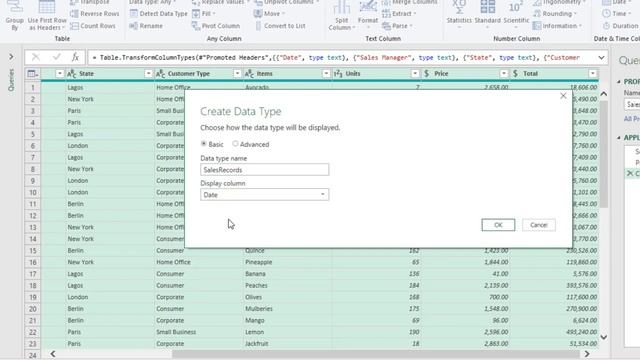
Task: Select row 20 header
Action: tap(33, 309)
